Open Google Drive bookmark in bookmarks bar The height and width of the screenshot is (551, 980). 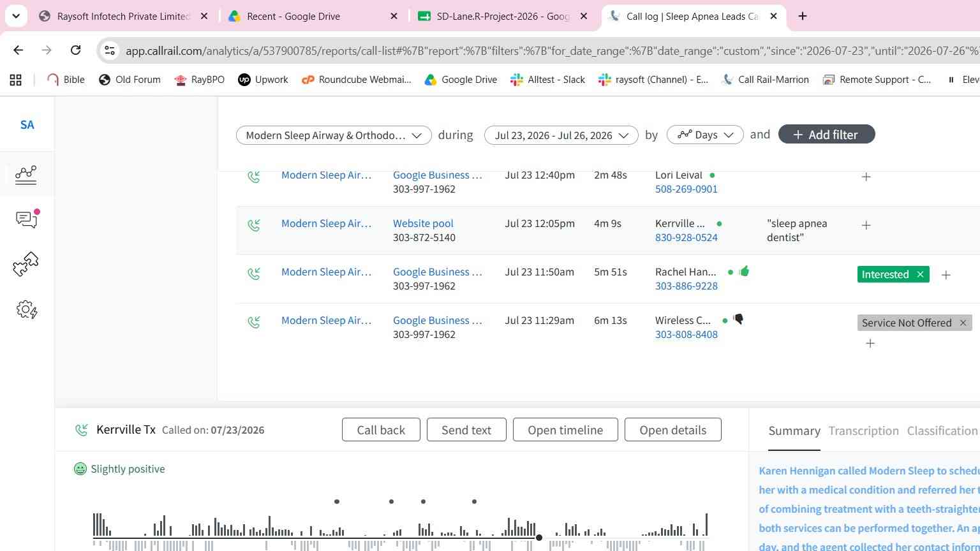461,80
